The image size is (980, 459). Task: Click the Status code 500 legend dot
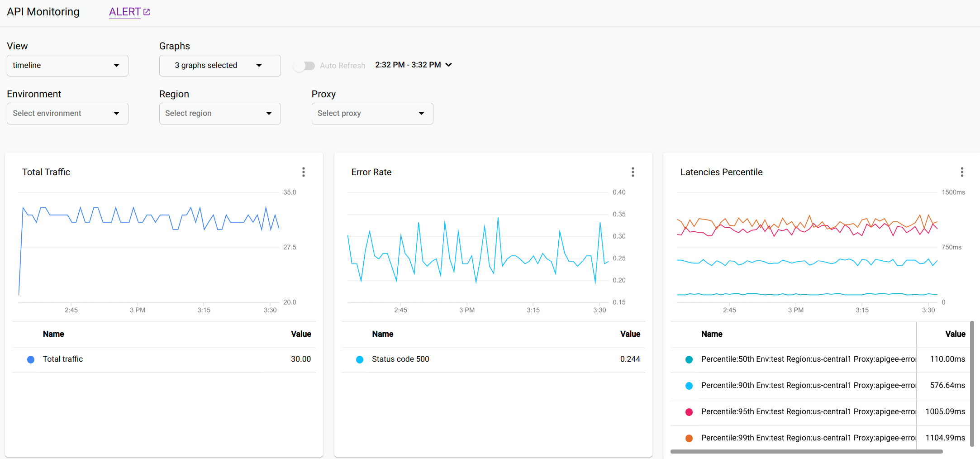359,359
